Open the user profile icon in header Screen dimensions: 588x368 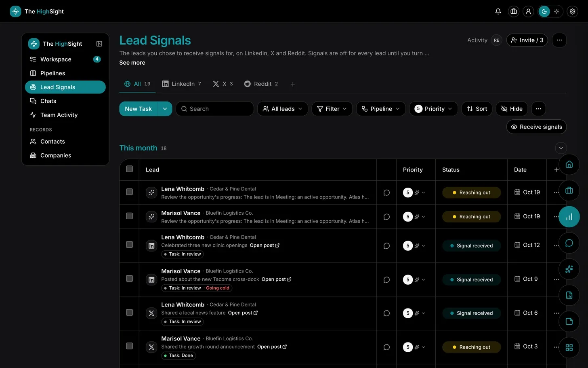point(528,11)
